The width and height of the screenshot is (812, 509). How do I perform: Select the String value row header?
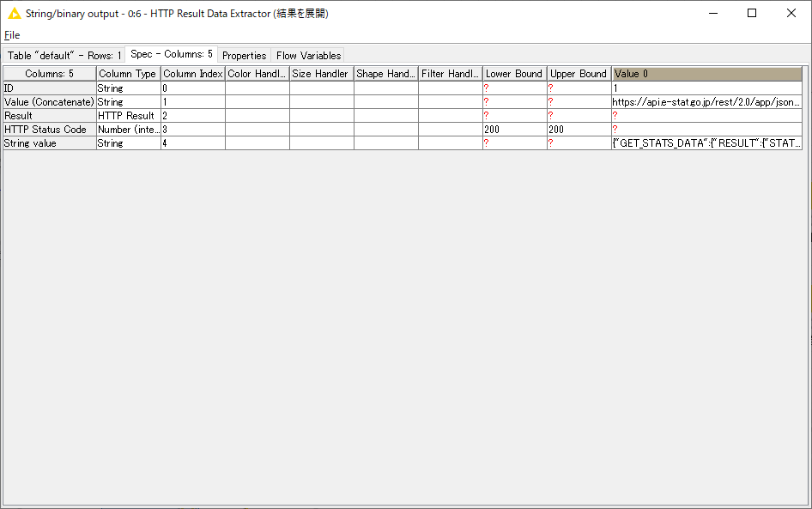[50, 142]
